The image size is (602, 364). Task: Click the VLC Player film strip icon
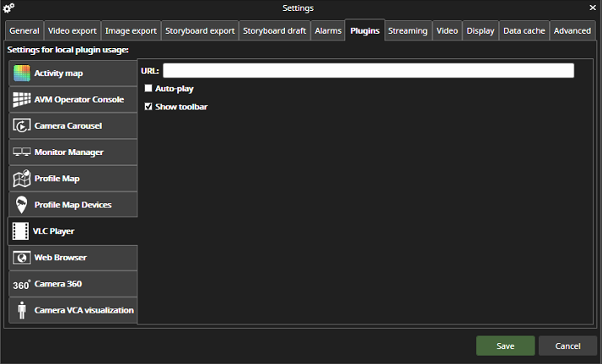[20, 231]
